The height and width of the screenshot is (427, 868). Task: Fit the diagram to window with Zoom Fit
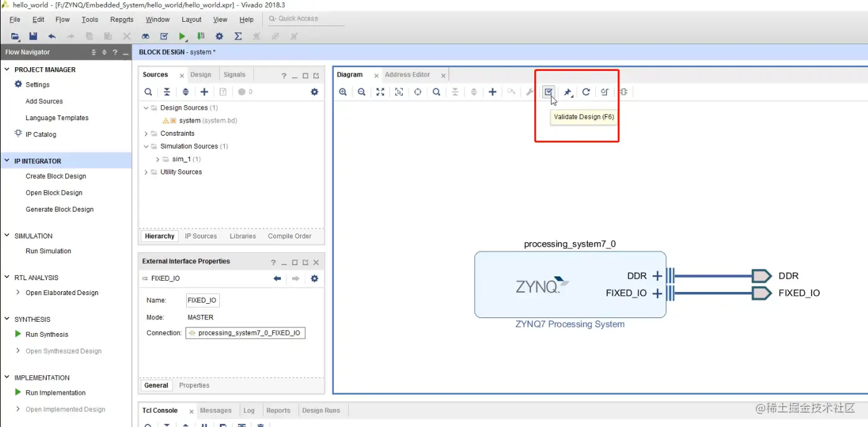380,92
